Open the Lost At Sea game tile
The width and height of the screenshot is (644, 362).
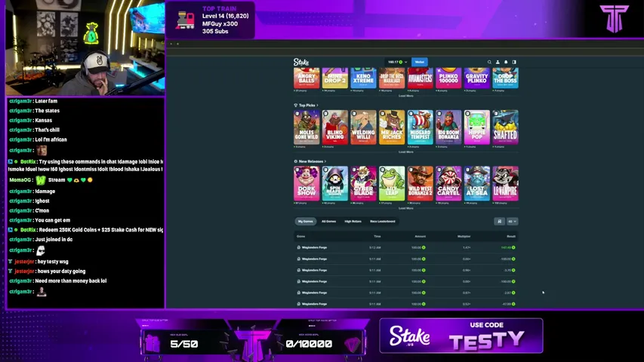pyautogui.click(x=477, y=183)
